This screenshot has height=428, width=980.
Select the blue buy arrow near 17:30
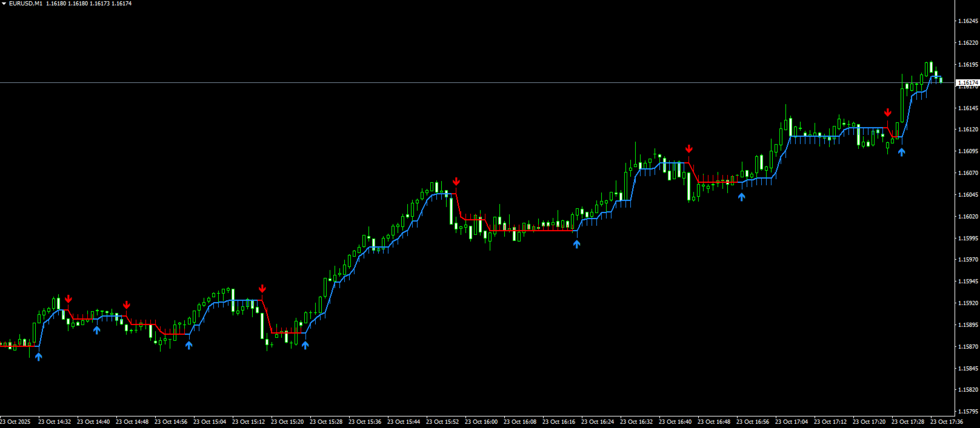pos(902,152)
